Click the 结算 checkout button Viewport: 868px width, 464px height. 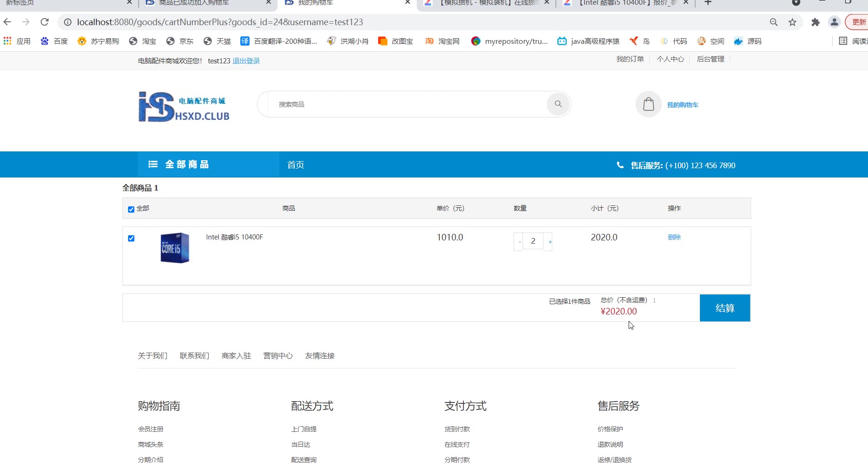tap(725, 308)
